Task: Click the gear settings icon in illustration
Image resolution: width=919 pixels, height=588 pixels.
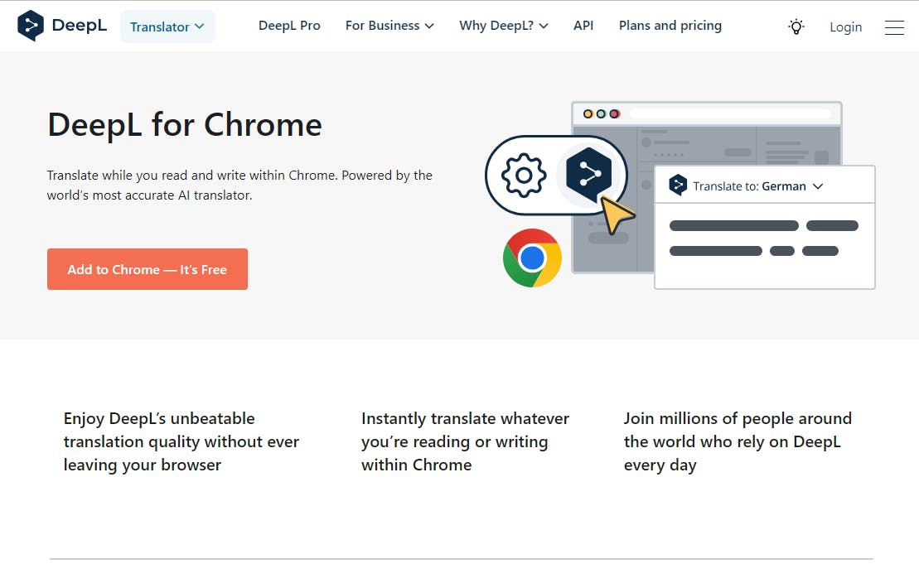Action: click(x=525, y=175)
